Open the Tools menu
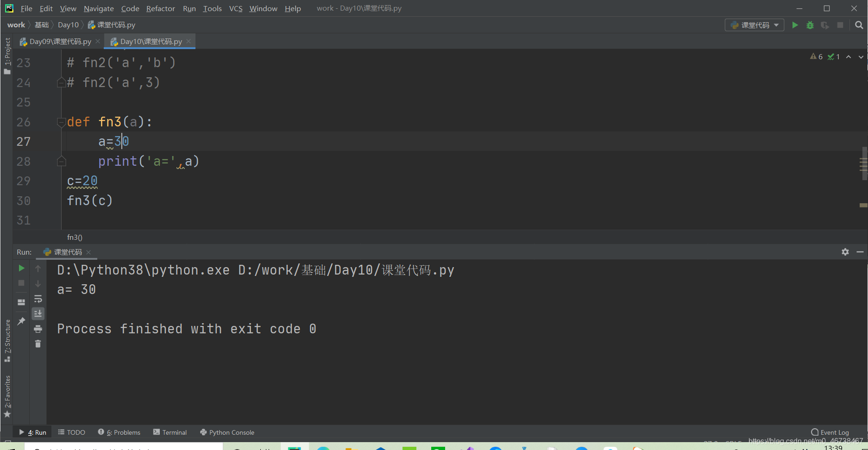 pyautogui.click(x=212, y=8)
